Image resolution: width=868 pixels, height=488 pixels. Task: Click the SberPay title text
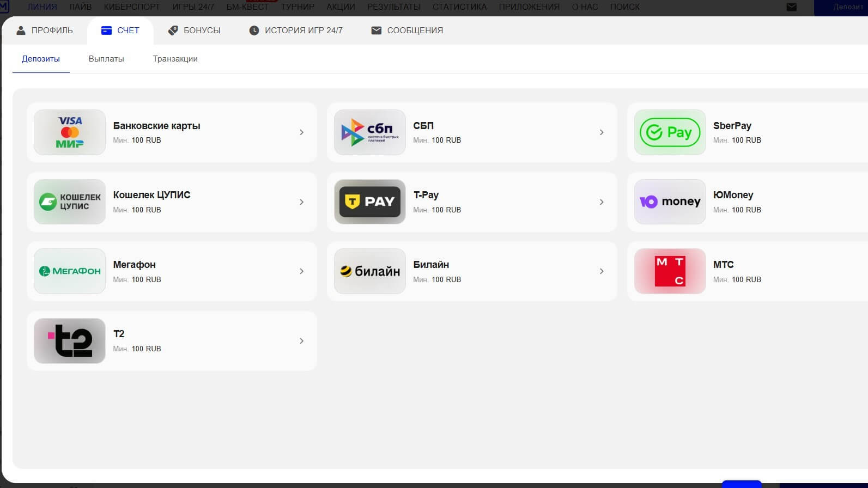point(732,126)
